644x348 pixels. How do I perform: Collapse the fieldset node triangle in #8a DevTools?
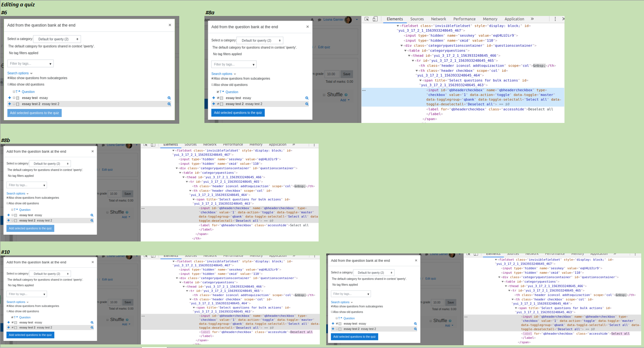[x=398, y=26]
